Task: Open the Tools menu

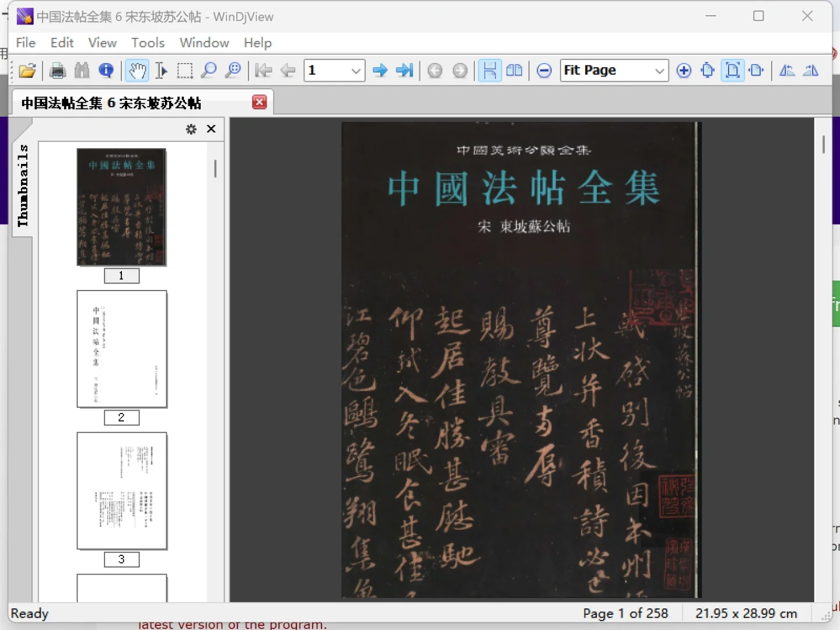Action: [148, 43]
